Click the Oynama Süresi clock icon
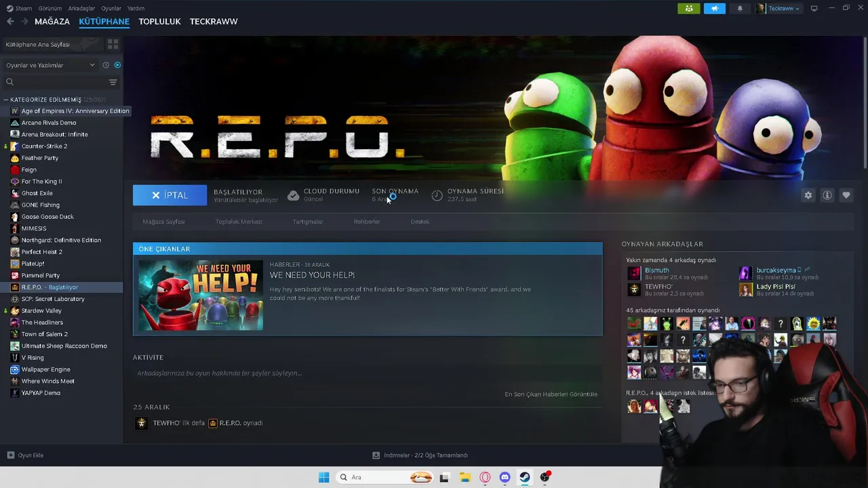 tap(437, 195)
